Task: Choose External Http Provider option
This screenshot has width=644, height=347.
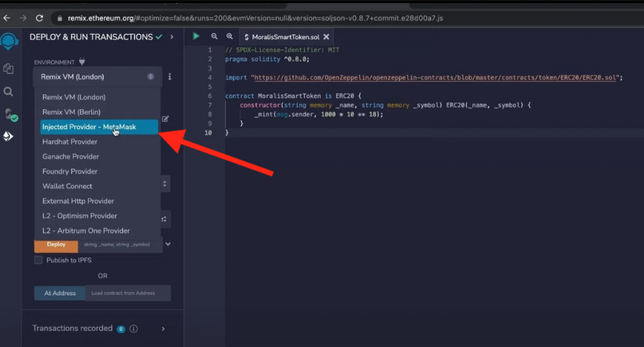Action: pyautogui.click(x=99, y=201)
